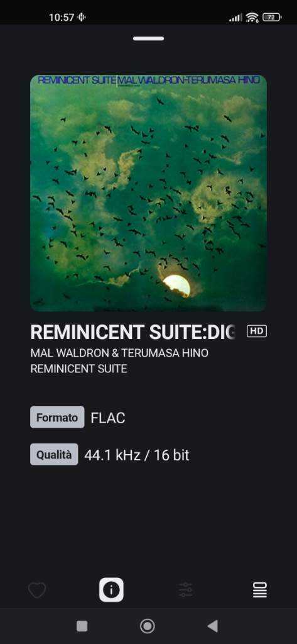Tap the heart favorite icon
Screen dimensions: 297x644
coord(37,590)
